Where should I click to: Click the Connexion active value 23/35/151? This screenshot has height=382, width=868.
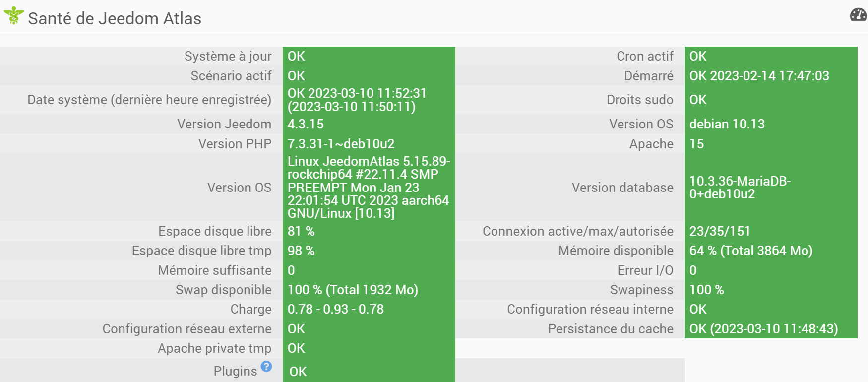point(720,231)
